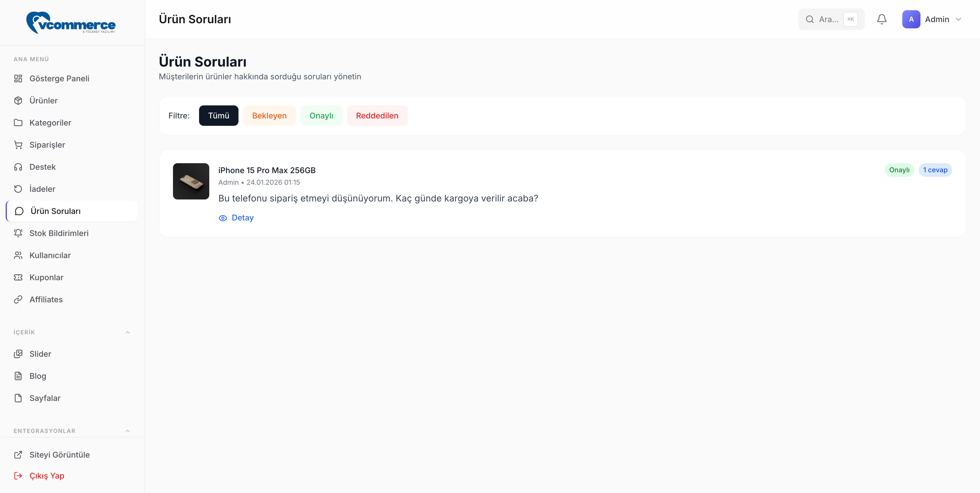The width and height of the screenshot is (980, 493).
Task: Filter questions by Reddedilen status
Action: click(x=377, y=116)
